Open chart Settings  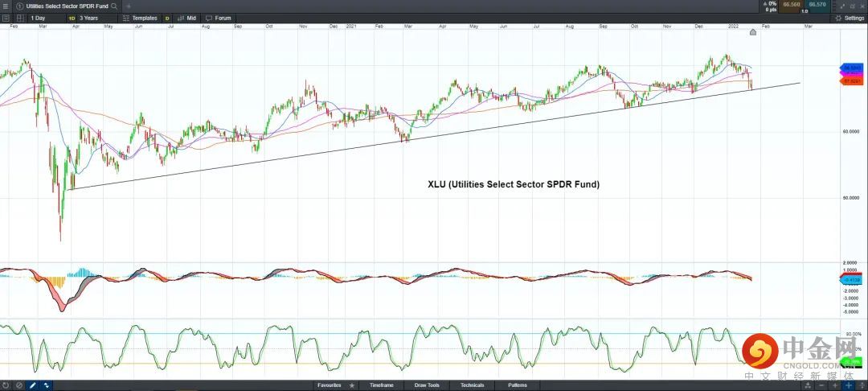850,18
